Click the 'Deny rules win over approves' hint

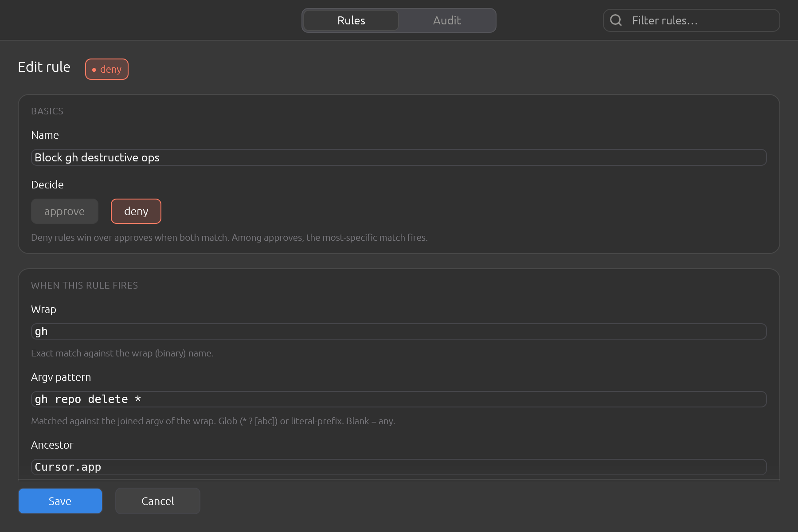[229, 238]
